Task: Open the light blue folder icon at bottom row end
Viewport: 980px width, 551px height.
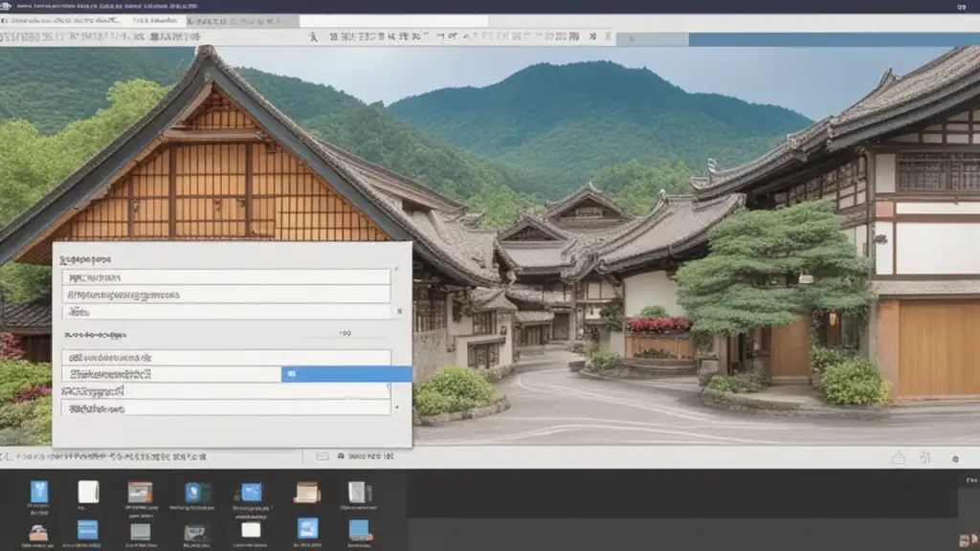Action: (x=359, y=529)
